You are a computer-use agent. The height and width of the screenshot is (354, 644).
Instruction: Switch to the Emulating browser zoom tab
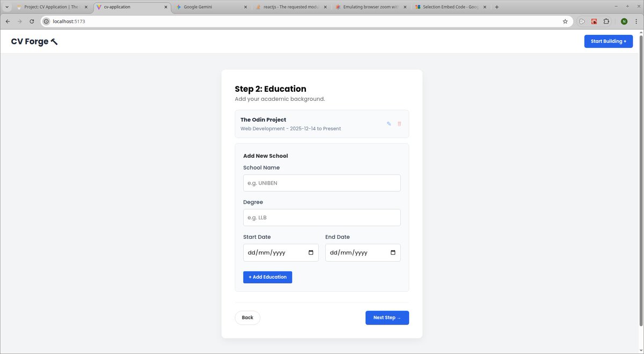pos(370,7)
